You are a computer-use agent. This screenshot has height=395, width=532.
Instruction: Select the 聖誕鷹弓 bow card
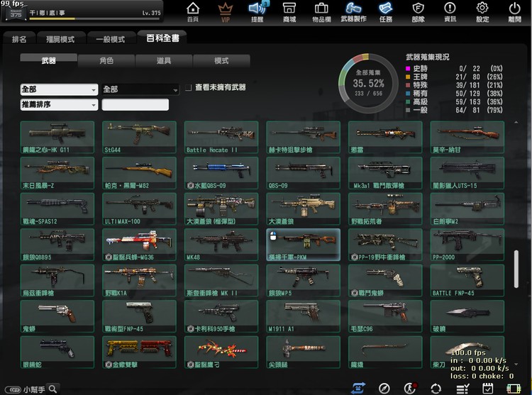pos(221,352)
